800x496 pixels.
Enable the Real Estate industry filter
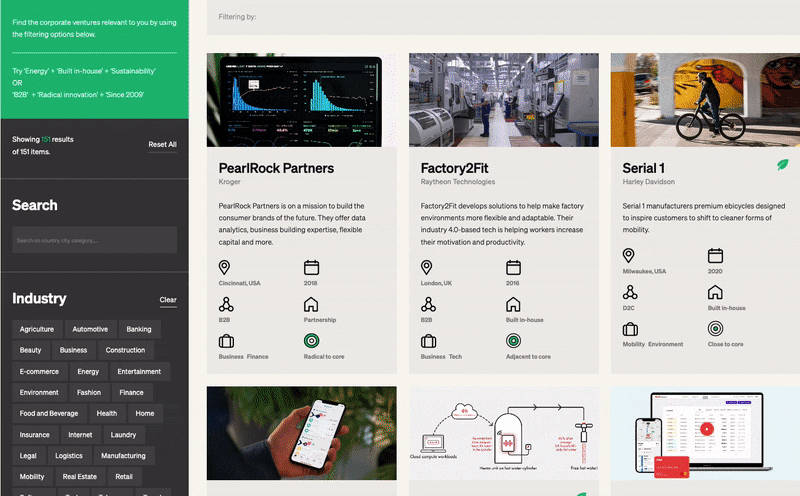pos(80,477)
